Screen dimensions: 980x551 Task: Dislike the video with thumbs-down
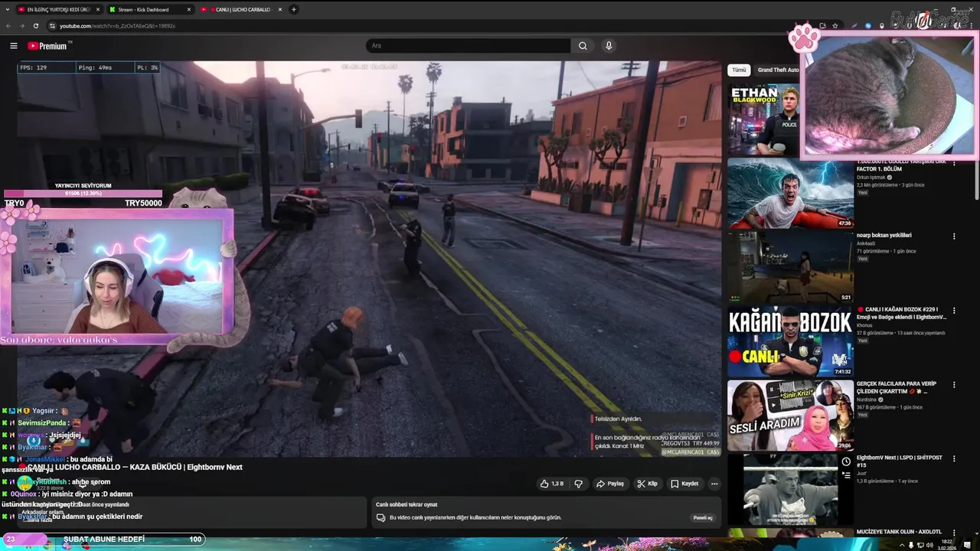[578, 484]
